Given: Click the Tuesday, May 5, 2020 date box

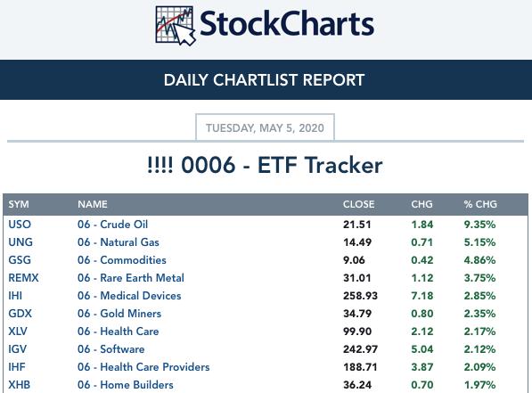Looking at the screenshot, I should pos(265,127).
